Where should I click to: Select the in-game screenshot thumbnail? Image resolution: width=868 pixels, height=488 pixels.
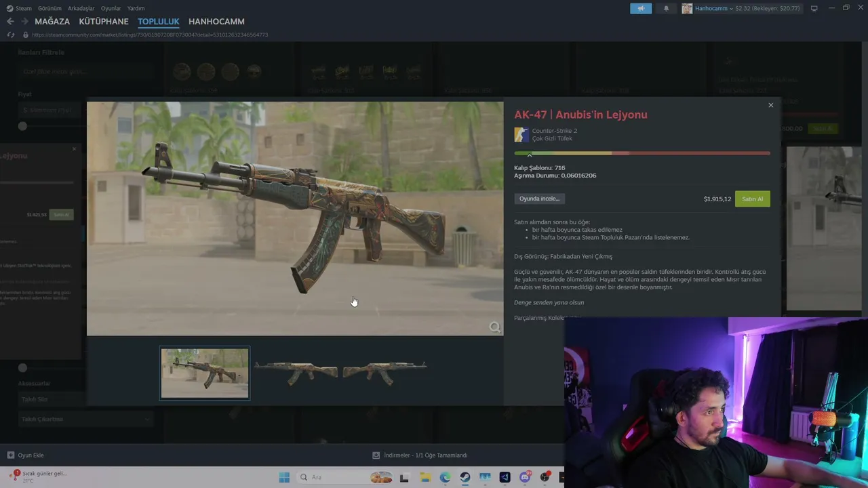coord(205,373)
